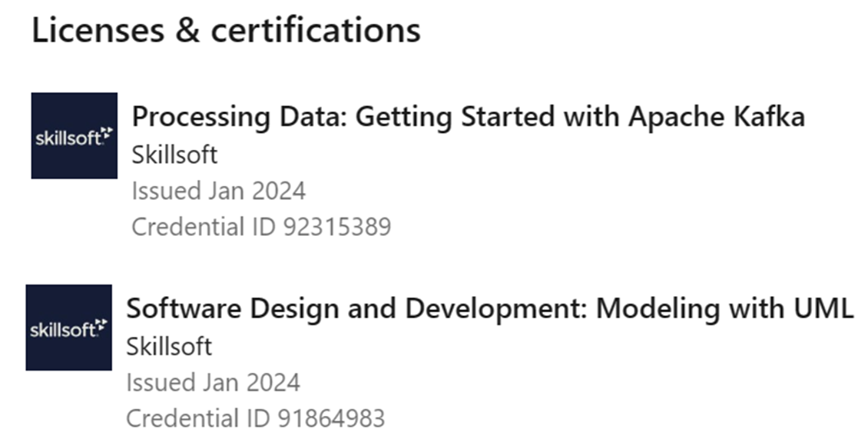The width and height of the screenshot is (868, 439).
Task: Click Credential ID 92315389 line
Action: click(261, 227)
